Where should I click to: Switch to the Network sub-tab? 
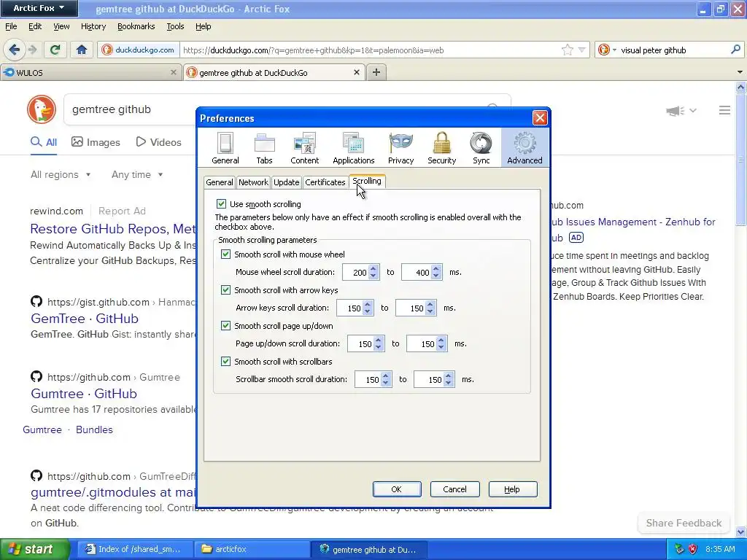[x=253, y=182]
